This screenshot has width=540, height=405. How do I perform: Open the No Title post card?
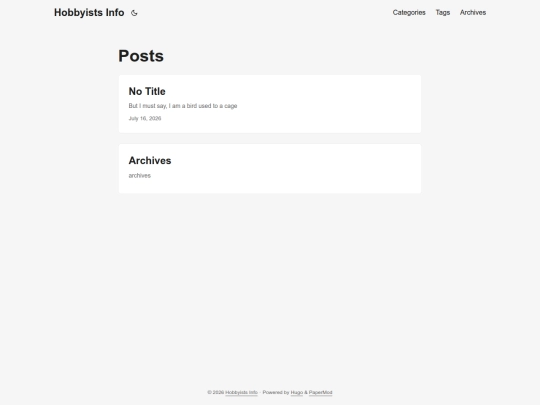270,104
